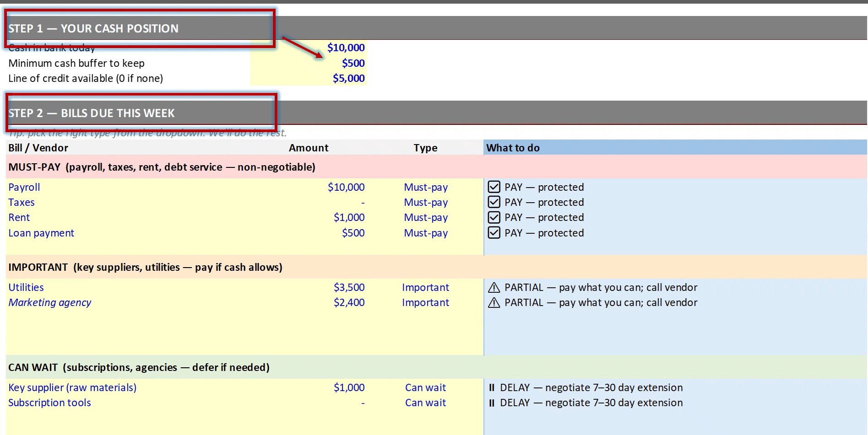Open the Loan payment Type dropdown cell

coord(426,233)
